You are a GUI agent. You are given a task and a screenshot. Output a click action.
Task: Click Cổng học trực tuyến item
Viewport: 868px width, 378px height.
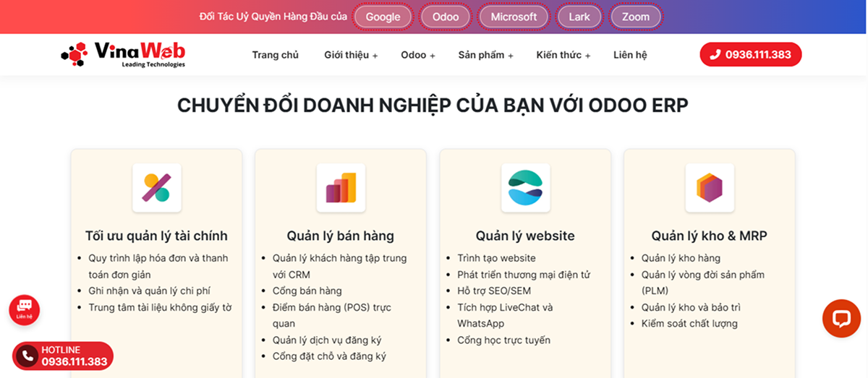coord(503,340)
